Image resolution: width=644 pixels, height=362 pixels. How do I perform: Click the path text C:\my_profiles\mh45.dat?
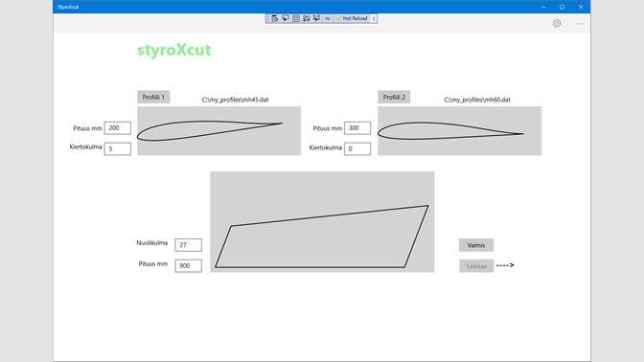236,100
